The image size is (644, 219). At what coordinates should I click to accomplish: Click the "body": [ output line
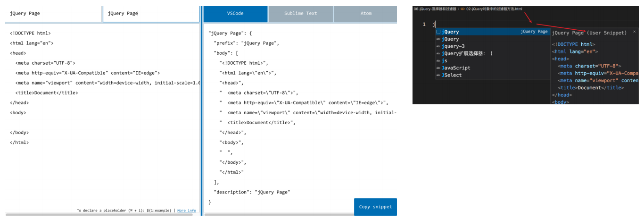[229, 53]
